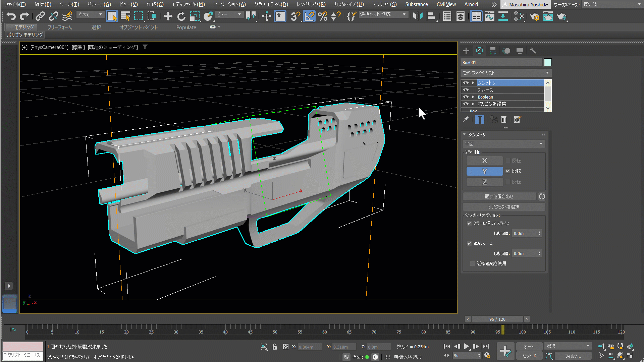Image resolution: width=644 pixels, height=362 pixels.
Task: Open the ファイル(F) menu
Action: 15,4
